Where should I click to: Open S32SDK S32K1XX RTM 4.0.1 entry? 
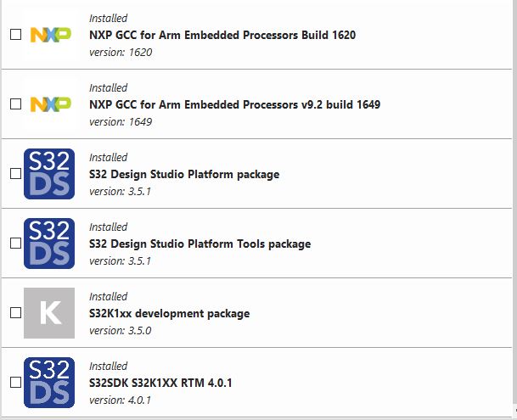click(160, 384)
